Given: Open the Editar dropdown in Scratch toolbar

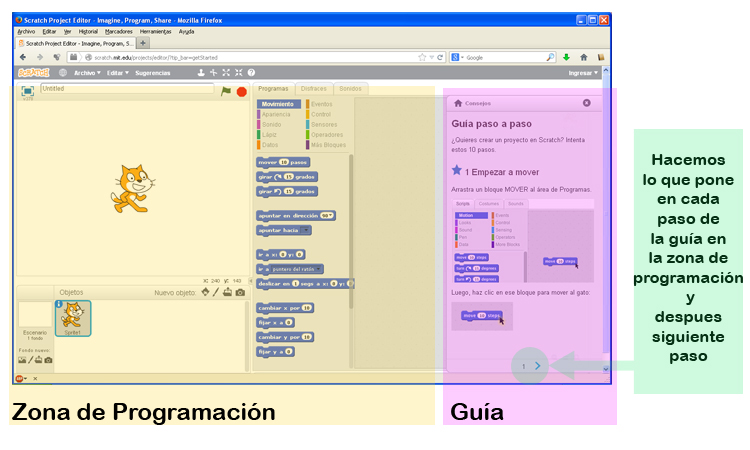Looking at the screenshot, I should (118, 73).
